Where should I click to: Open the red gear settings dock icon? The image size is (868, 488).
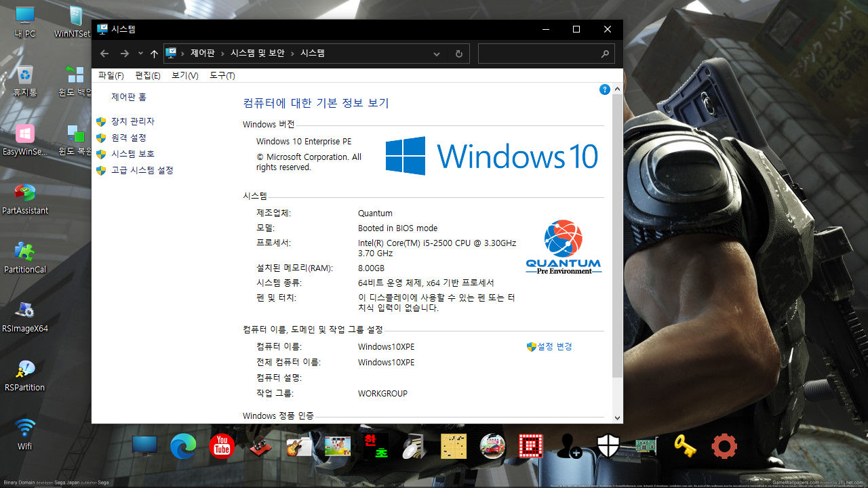[x=724, y=446]
